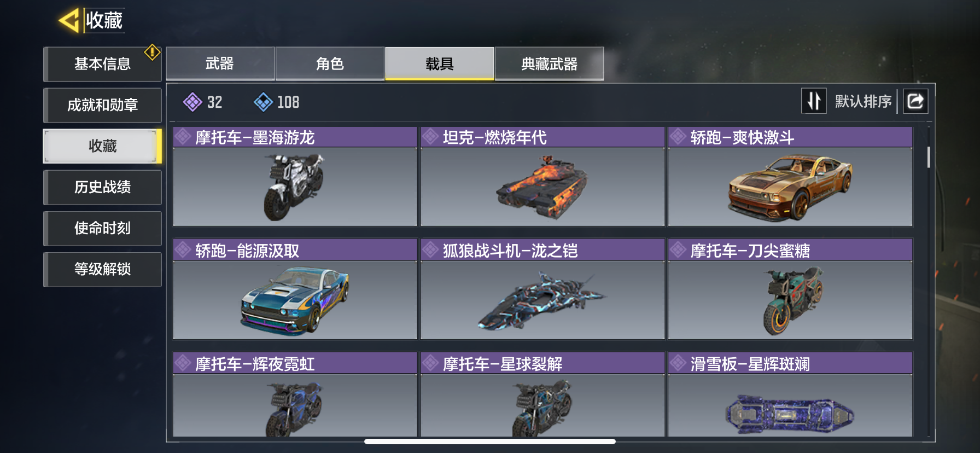Viewport: 980px width, 453px height.
Task: Select the 轿跑-爽快激斗 car thumbnail
Action: 790,187
